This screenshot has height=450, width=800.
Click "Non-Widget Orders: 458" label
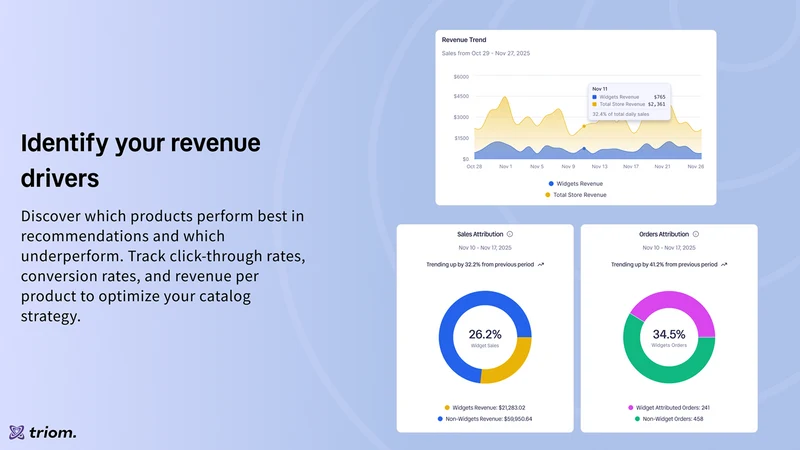pyautogui.click(x=672, y=419)
